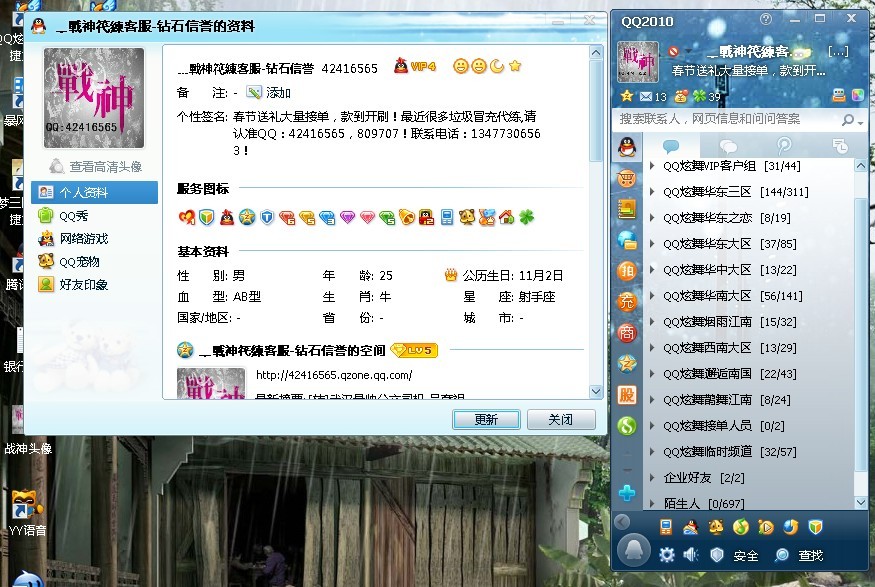Click the purple diamond service icon
Viewport: 875px width, 587px height.
point(347,217)
